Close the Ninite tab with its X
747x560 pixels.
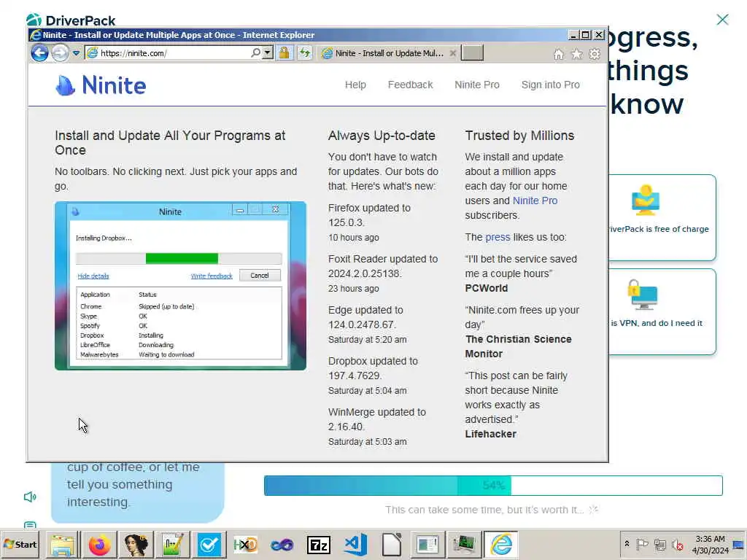coord(453,52)
